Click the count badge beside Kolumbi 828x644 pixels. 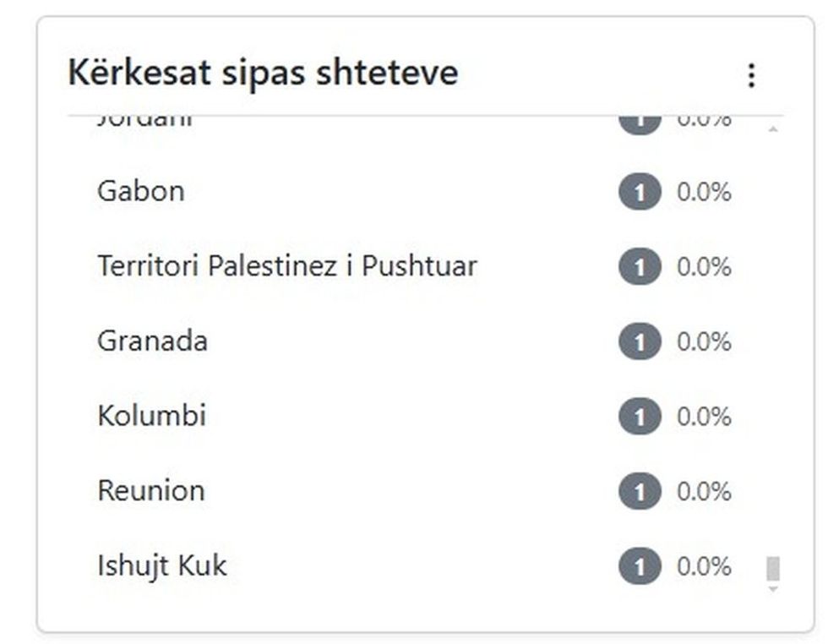coord(640,416)
